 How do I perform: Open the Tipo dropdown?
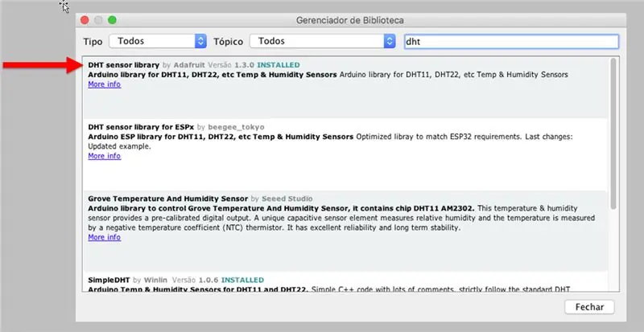pos(158,41)
